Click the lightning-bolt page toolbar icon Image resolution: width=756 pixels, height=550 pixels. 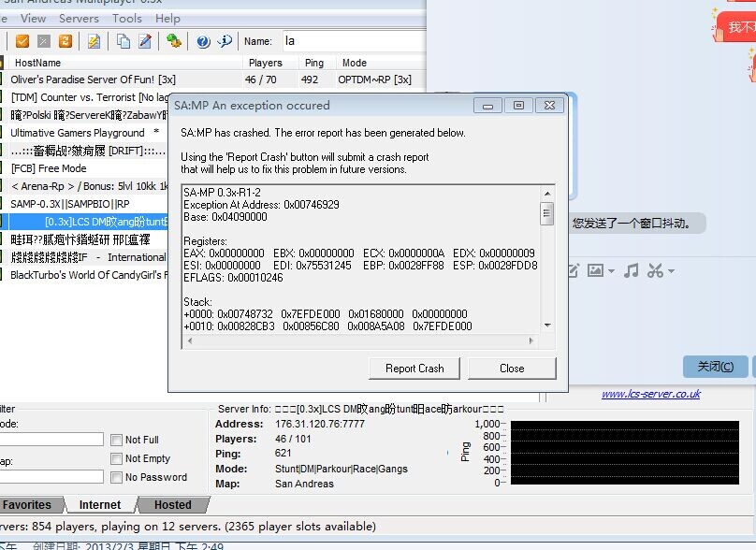coord(94,41)
